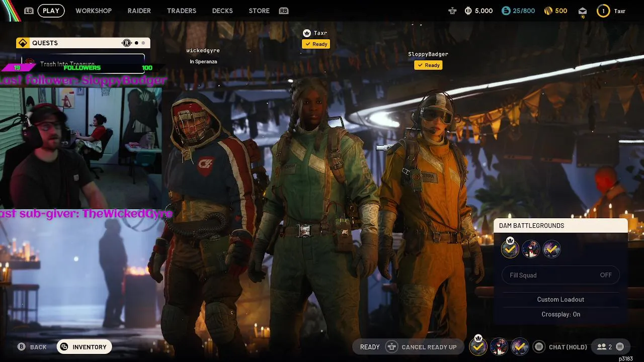This screenshot has width=644, height=362.
Task: Click the bottom-bar third avatar with checkmark
Action: (x=520, y=346)
